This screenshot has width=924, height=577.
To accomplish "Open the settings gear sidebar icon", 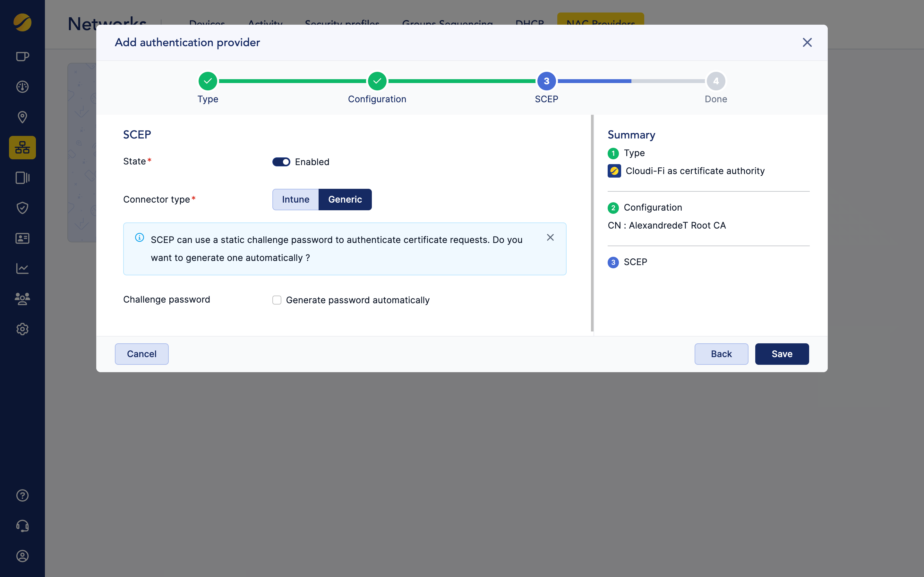I will [22, 329].
